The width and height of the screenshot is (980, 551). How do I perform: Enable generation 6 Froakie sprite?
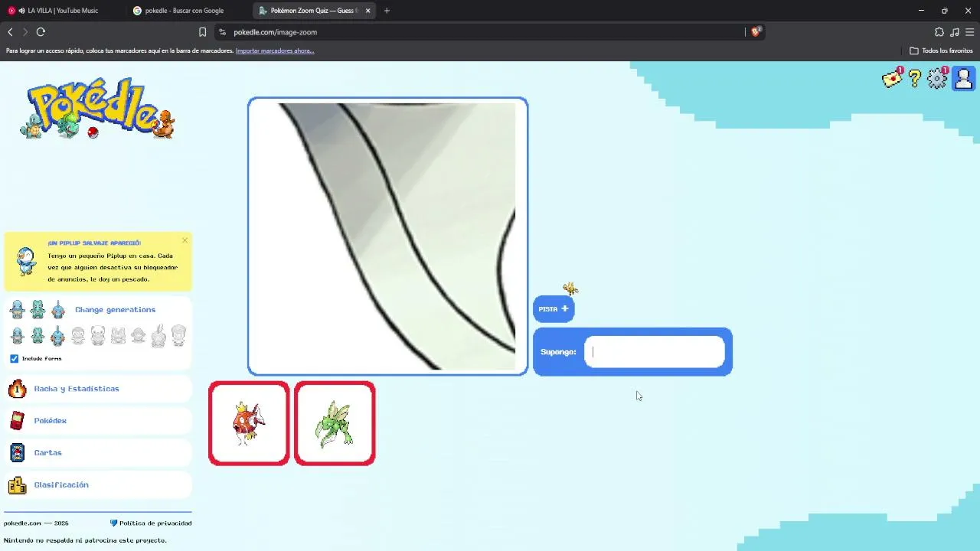118,335
